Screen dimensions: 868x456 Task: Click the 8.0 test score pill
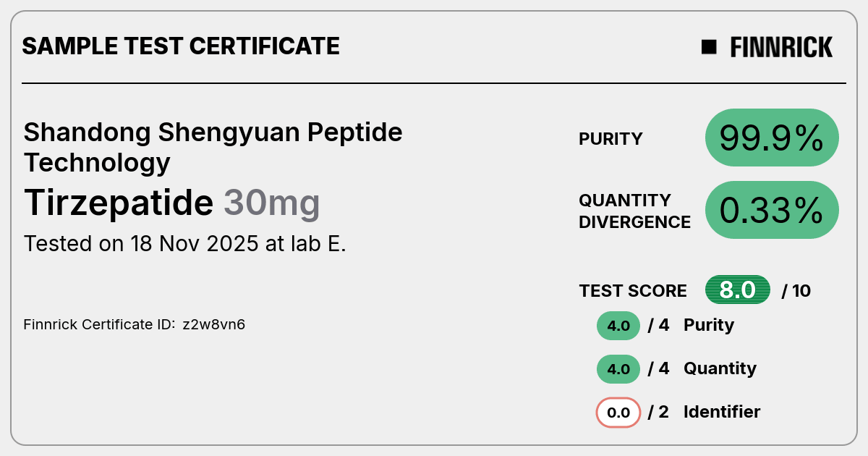[738, 290]
